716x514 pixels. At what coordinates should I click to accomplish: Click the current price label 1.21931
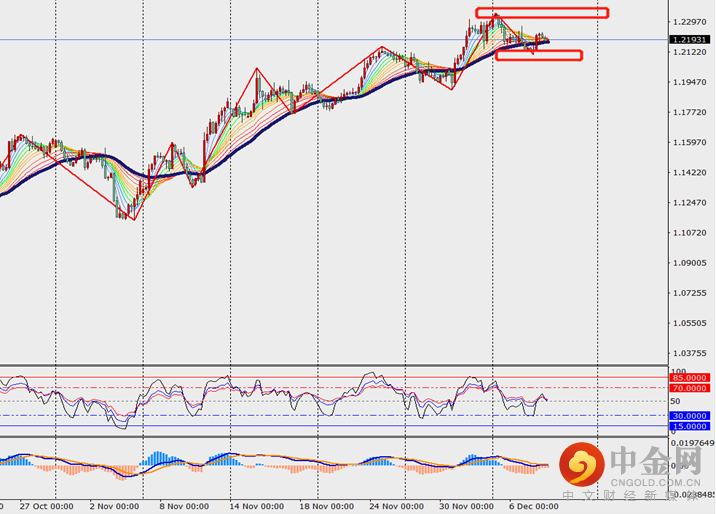pyautogui.click(x=690, y=40)
